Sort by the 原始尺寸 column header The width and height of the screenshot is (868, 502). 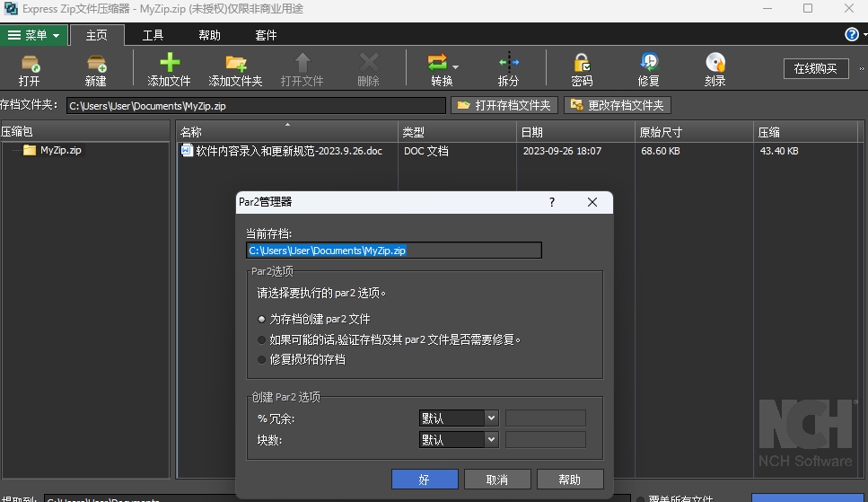[694, 132]
